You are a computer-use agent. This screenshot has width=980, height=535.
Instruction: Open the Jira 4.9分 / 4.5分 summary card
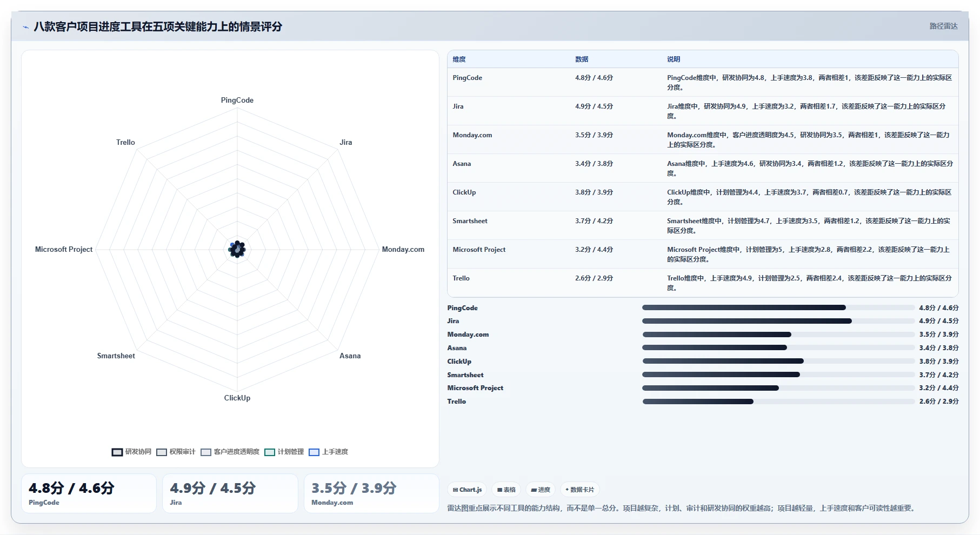[x=230, y=493]
